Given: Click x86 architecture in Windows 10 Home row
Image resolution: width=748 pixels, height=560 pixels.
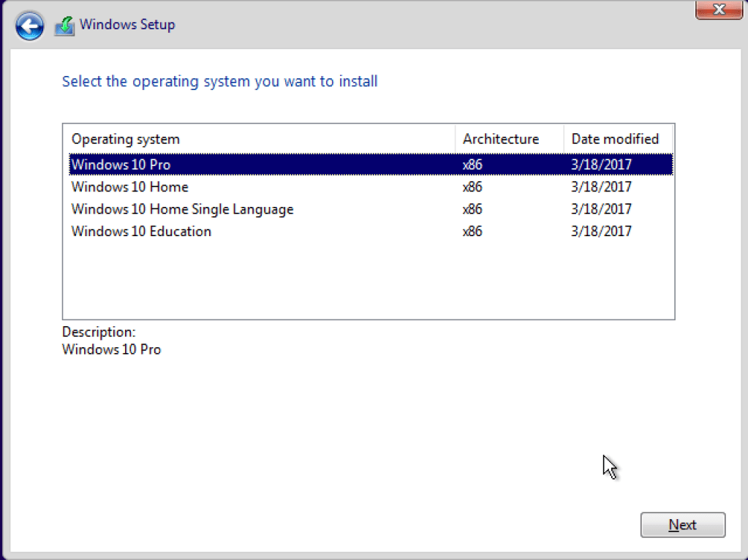Looking at the screenshot, I should coord(472,187).
